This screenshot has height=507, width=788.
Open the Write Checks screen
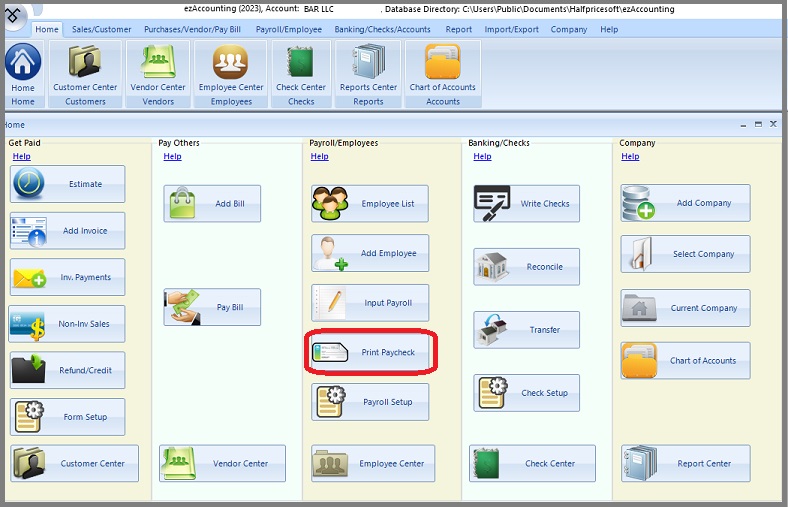click(x=526, y=204)
